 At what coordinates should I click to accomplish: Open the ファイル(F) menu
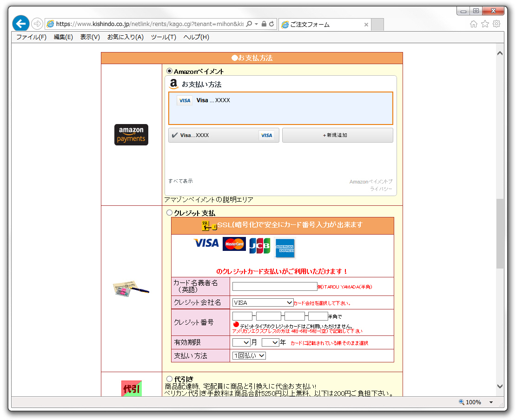pyautogui.click(x=31, y=37)
